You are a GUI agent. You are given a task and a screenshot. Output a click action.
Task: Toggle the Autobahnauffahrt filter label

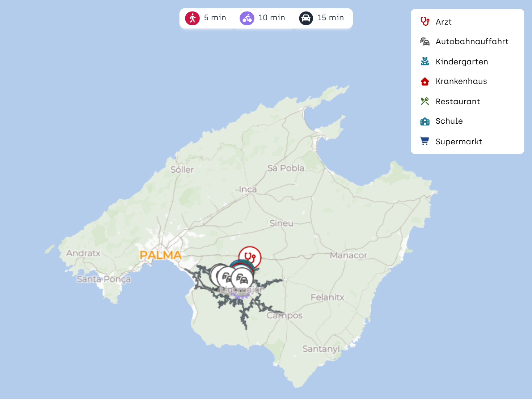(x=472, y=42)
